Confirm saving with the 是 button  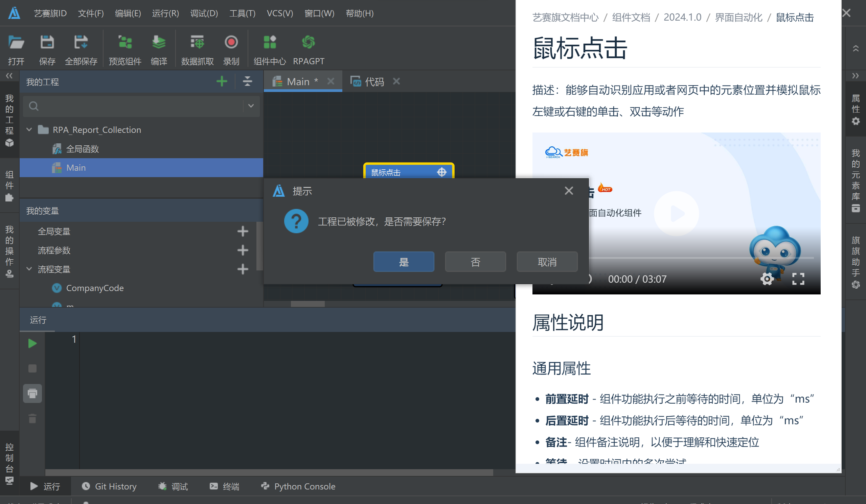coord(404,262)
